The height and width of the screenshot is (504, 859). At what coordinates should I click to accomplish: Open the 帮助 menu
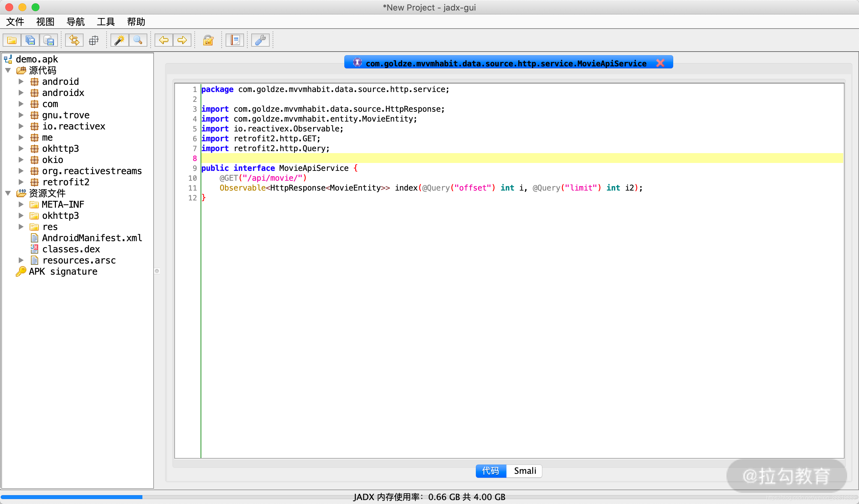tap(136, 22)
